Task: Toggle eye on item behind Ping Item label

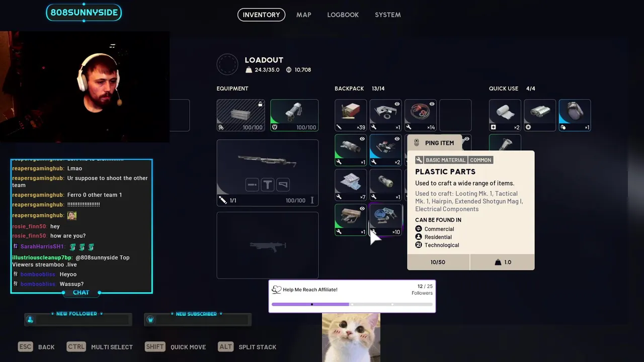Action: [x=467, y=139]
